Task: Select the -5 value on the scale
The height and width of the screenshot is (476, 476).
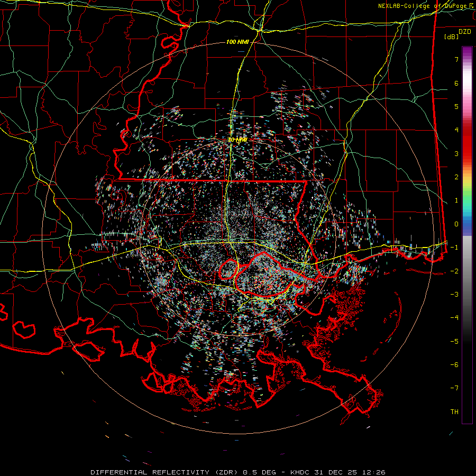Action: (x=454, y=341)
